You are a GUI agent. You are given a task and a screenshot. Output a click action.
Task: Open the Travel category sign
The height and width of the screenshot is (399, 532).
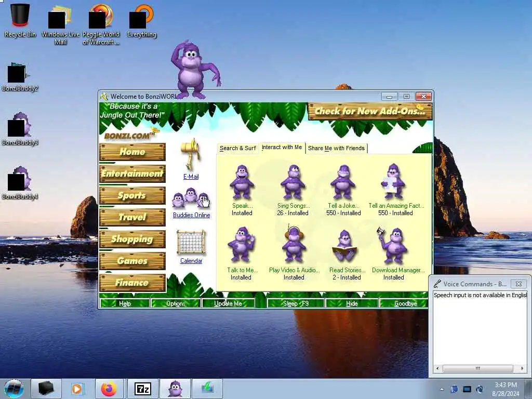(x=132, y=217)
